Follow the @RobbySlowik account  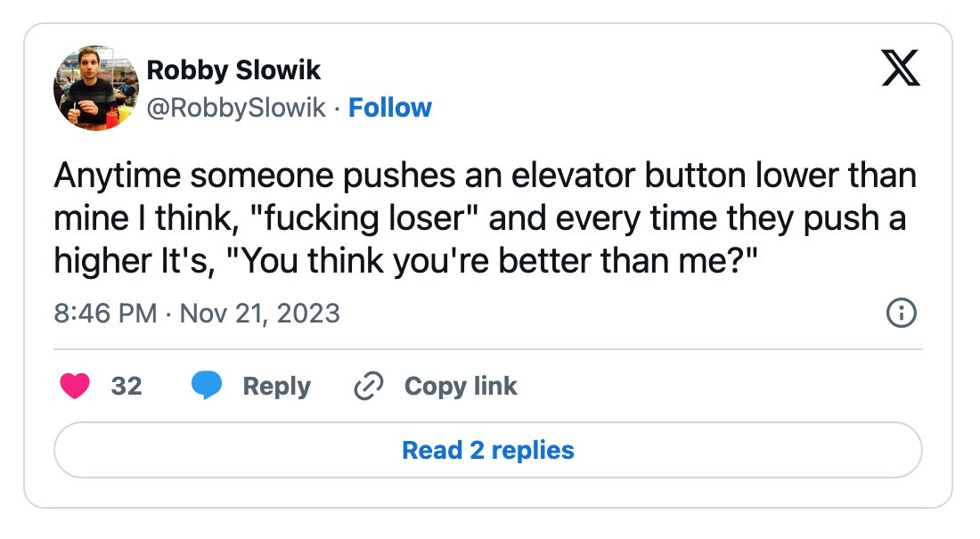[x=390, y=108]
